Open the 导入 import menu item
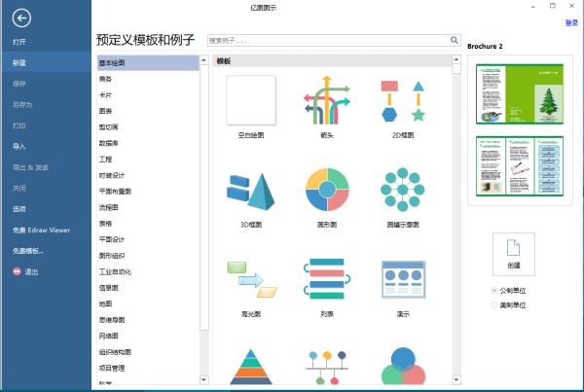The image size is (584, 392). (19, 146)
